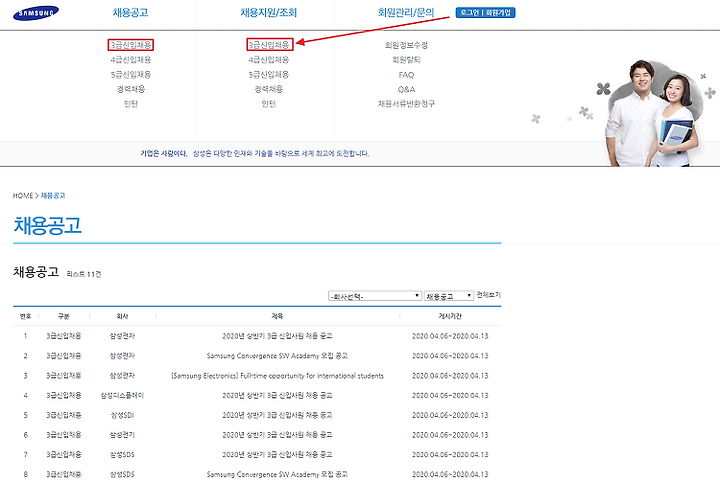Click 삼성전기 company cell
The width and height of the screenshot is (720, 482).
122,435
